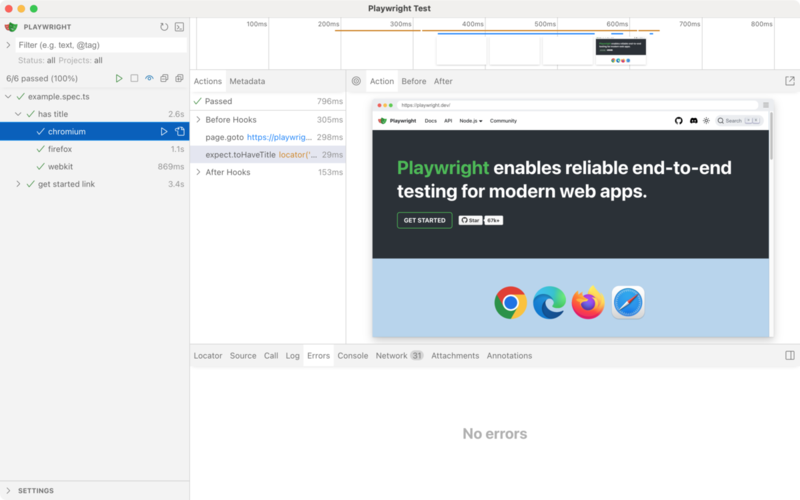Select the page.goto action row
The height and width of the screenshot is (500, 800).
point(268,137)
